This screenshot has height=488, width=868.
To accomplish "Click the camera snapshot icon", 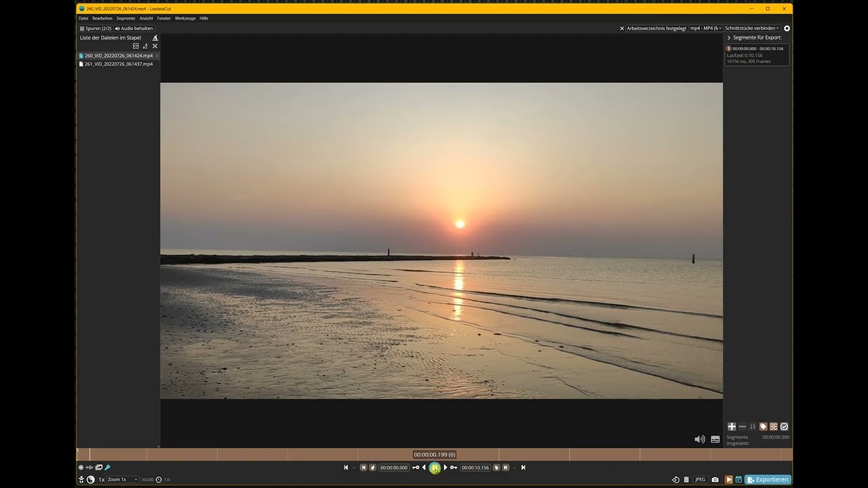I will (715, 480).
